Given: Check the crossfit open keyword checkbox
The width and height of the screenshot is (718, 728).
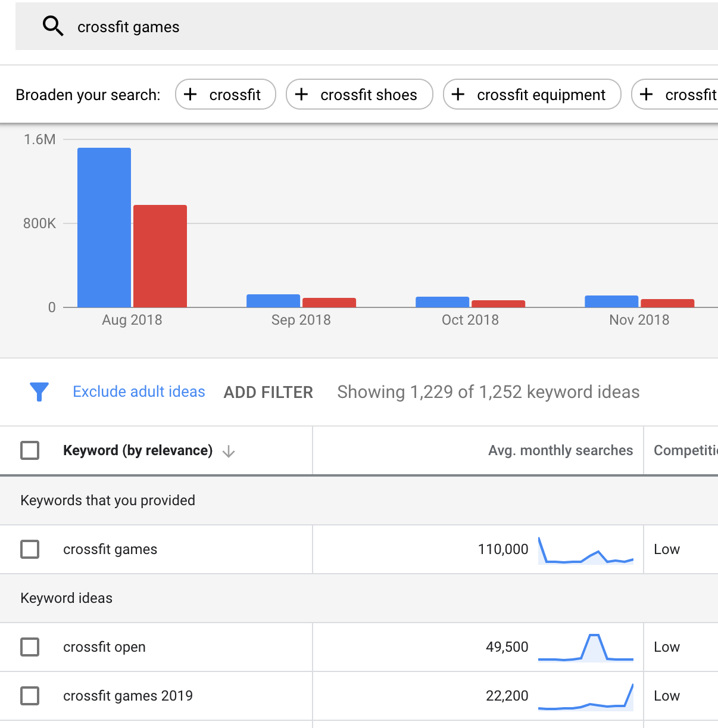Looking at the screenshot, I should coord(30,647).
